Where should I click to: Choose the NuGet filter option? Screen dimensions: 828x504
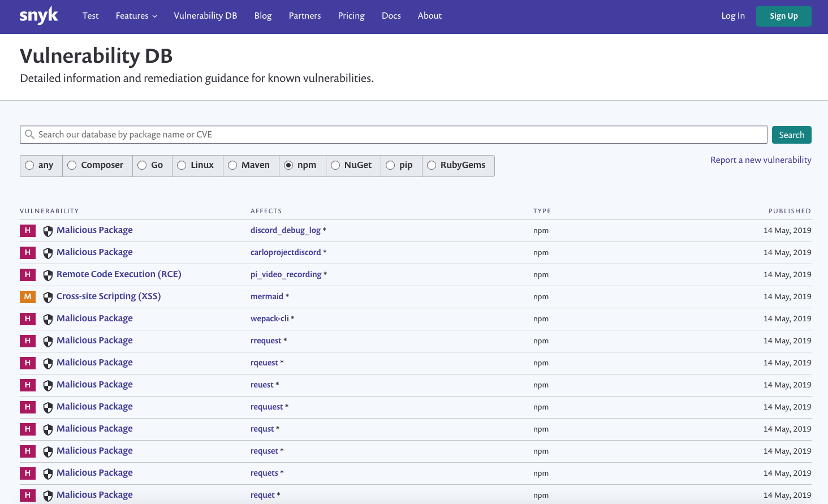pyautogui.click(x=335, y=165)
